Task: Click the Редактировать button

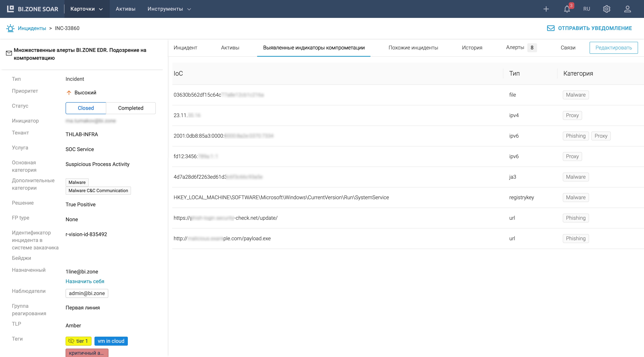Action: (613, 48)
